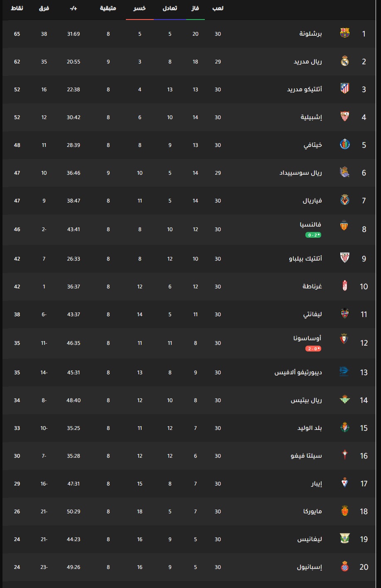Click the نقاط (points) column header
Screen dimensions: 381x588
(x=17, y=8)
